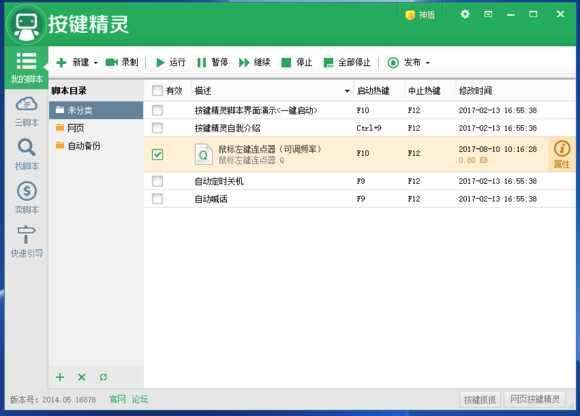Resume with the 继续 fast-forward icon
The image size is (580, 416).
click(244, 62)
